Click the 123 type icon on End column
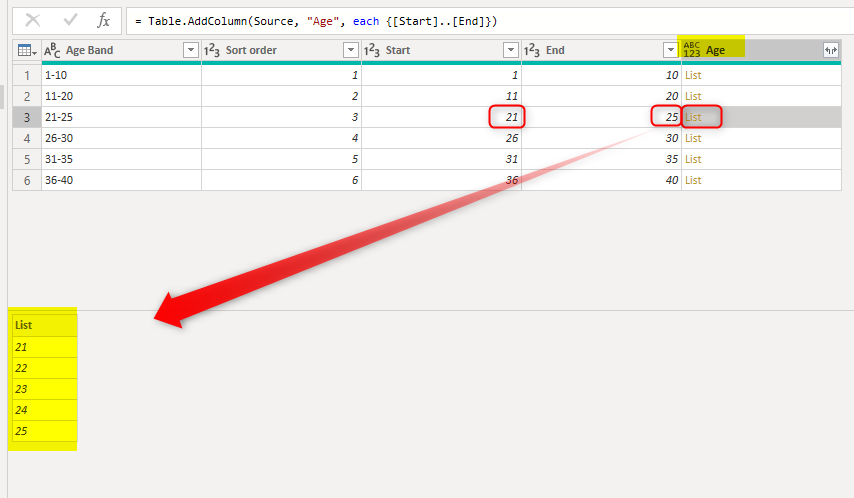Screen dimensions: 854x498 click(532, 50)
